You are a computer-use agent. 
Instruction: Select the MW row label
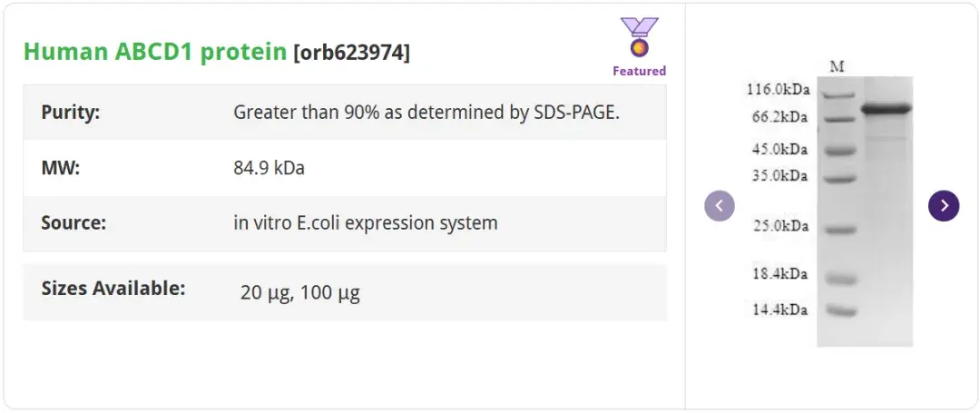click(x=61, y=168)
